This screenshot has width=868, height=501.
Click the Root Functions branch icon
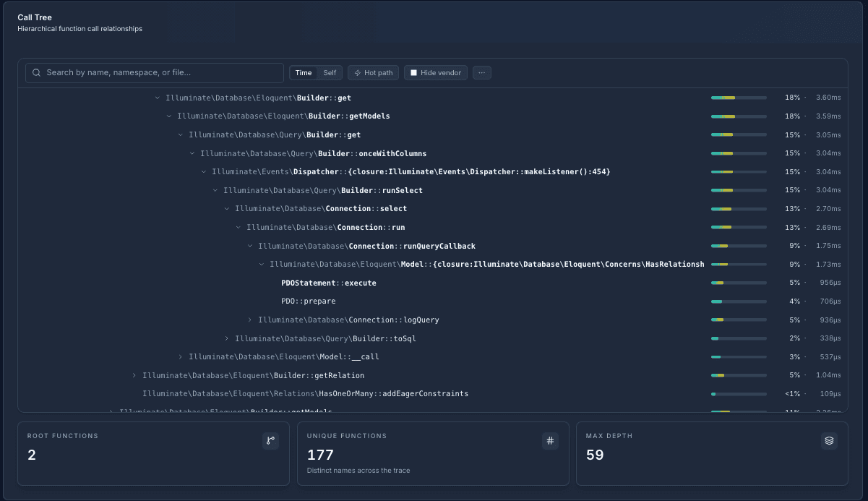[270, 441]
